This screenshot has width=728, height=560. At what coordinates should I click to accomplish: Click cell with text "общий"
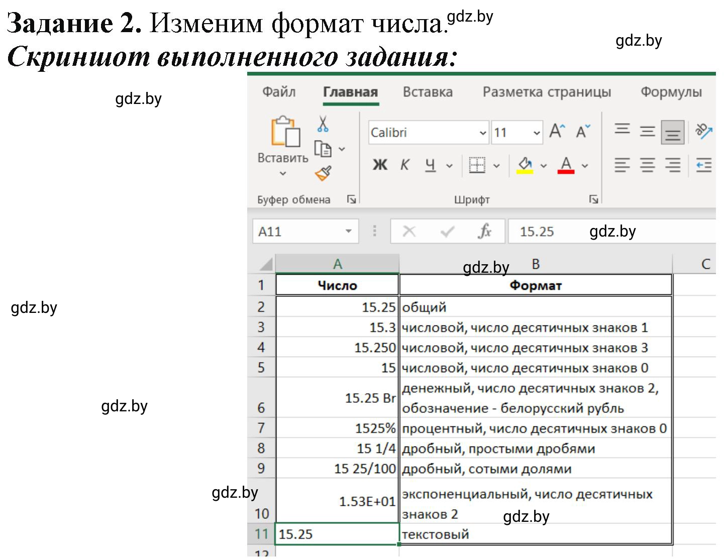[x=536, y=307]
